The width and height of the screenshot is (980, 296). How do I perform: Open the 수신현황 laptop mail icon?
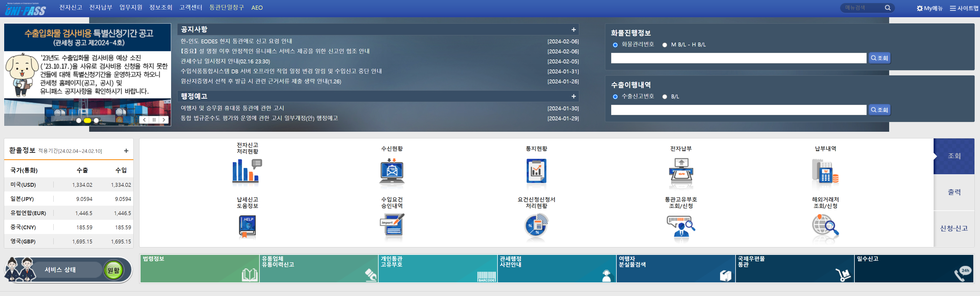[392, 171]
